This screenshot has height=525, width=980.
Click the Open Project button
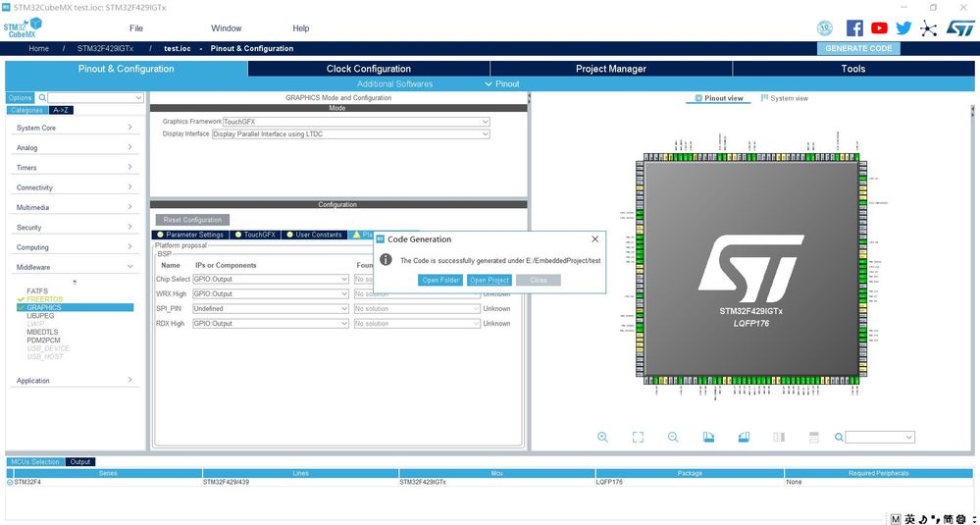[490, 280]
